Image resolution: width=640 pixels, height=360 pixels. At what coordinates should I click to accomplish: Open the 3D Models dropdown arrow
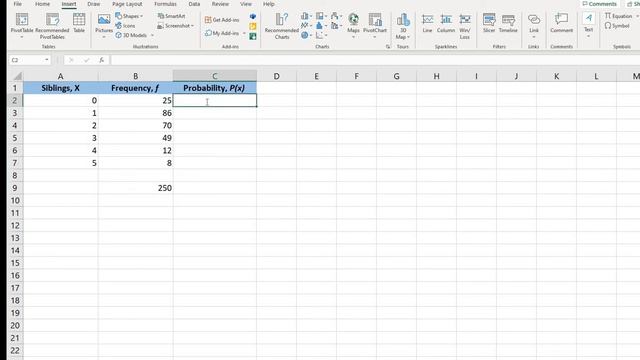[152, 36]
